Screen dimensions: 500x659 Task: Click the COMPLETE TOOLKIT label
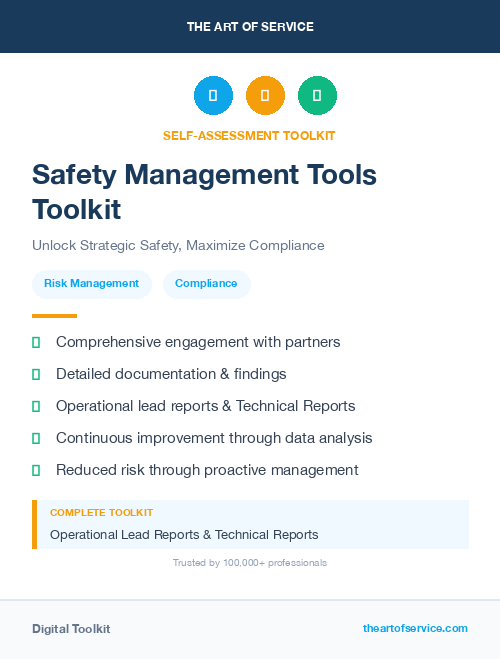tap(101, 513)
